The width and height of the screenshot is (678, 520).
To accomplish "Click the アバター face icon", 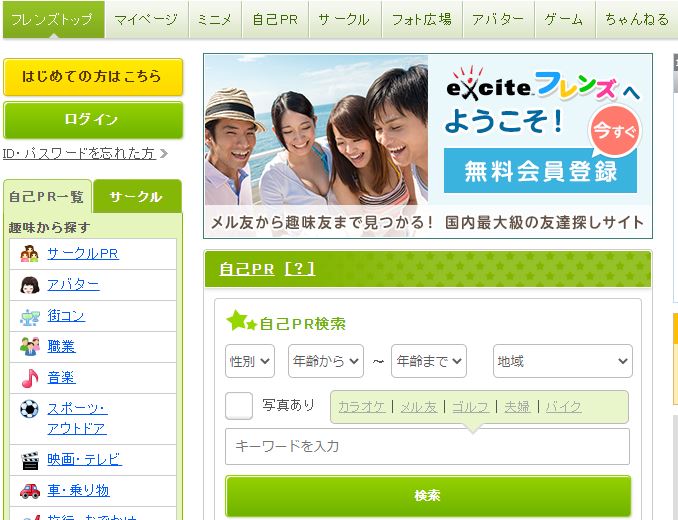I will tap(30, 285).
